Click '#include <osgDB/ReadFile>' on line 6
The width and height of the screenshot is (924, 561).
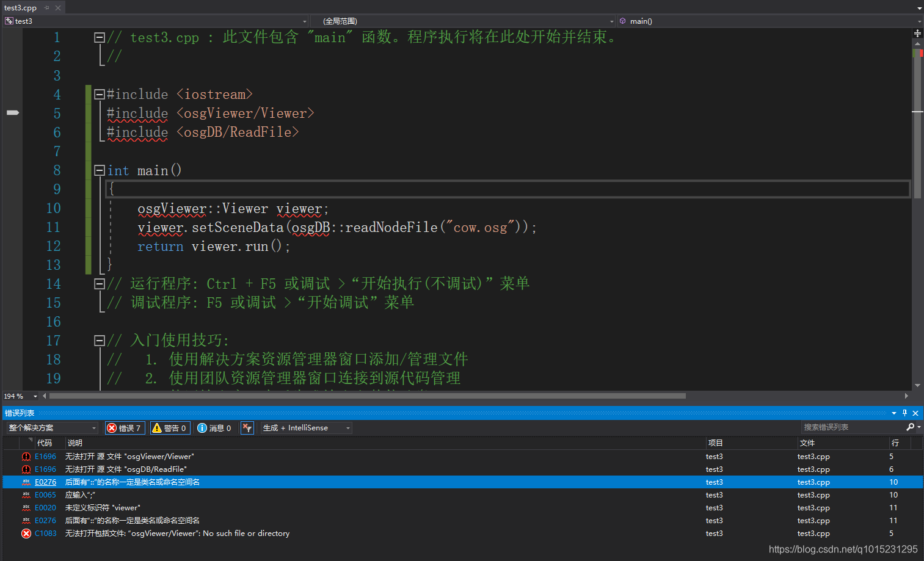(x=203, y=132)
